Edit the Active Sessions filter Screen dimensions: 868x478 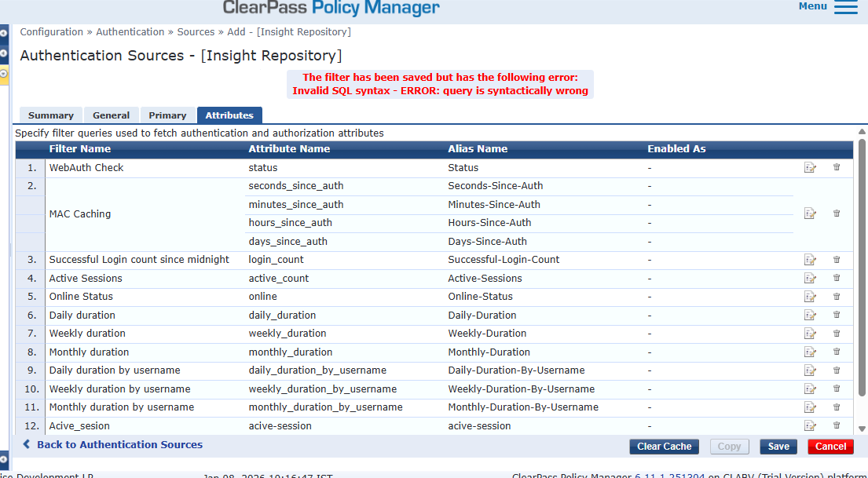click(x=810, y=278)
